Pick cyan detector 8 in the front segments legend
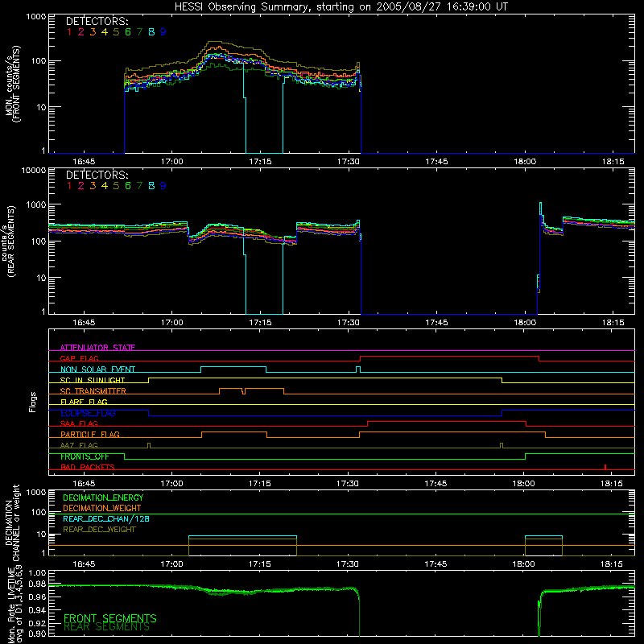The width and height of the screenshot is (644, 644). click(x=151, y=32)
